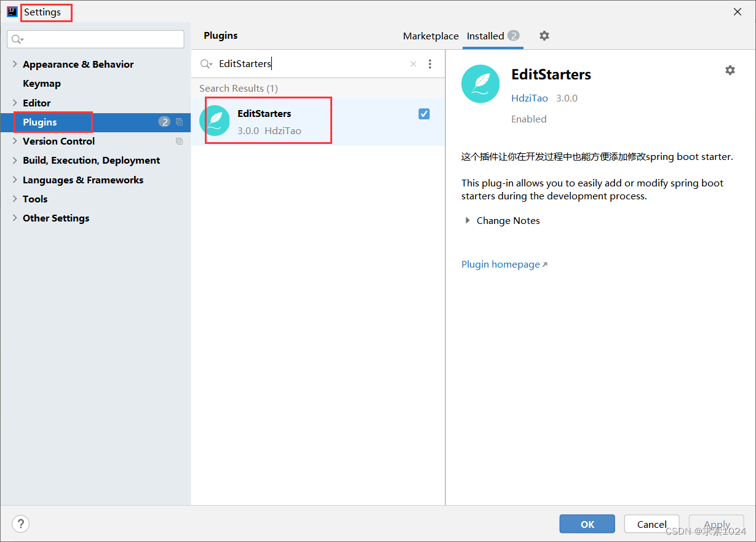Select Plugins in settings tree
This screenshot has width=756, height=542.
(x=40, y=122)
